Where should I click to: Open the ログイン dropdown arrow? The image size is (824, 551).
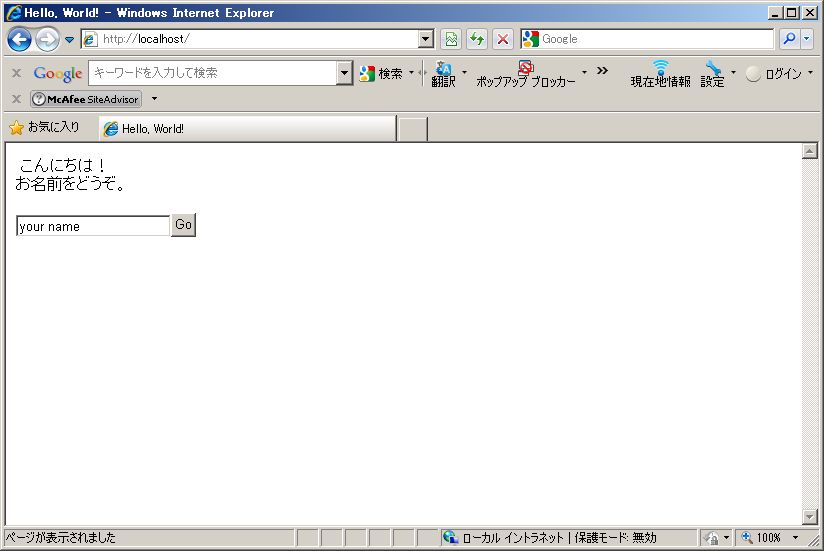[810, 72]
